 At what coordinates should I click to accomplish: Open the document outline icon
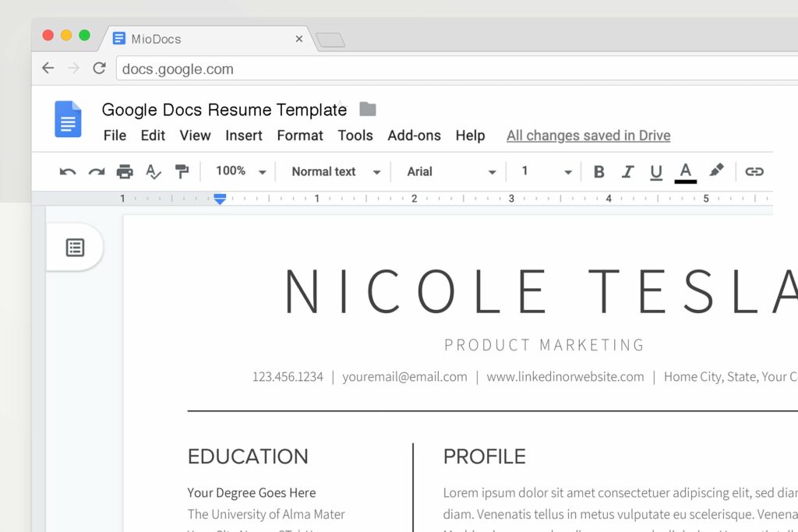coord(75,247)
